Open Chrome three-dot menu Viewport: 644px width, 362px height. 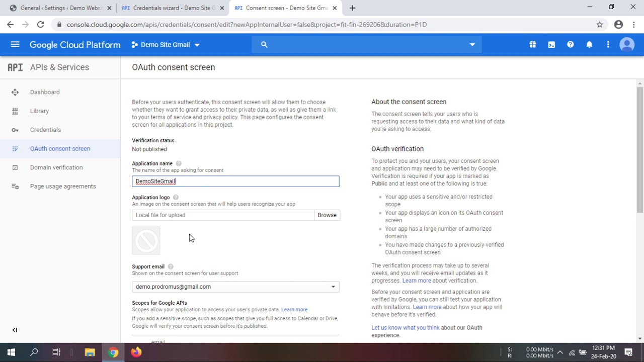click(x=634, y=25)
